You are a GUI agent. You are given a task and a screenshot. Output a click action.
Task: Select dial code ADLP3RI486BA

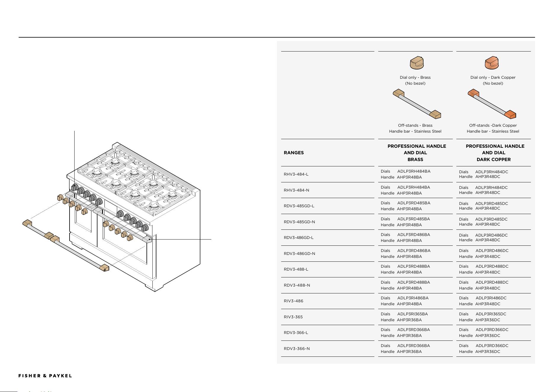pos(413,298)
